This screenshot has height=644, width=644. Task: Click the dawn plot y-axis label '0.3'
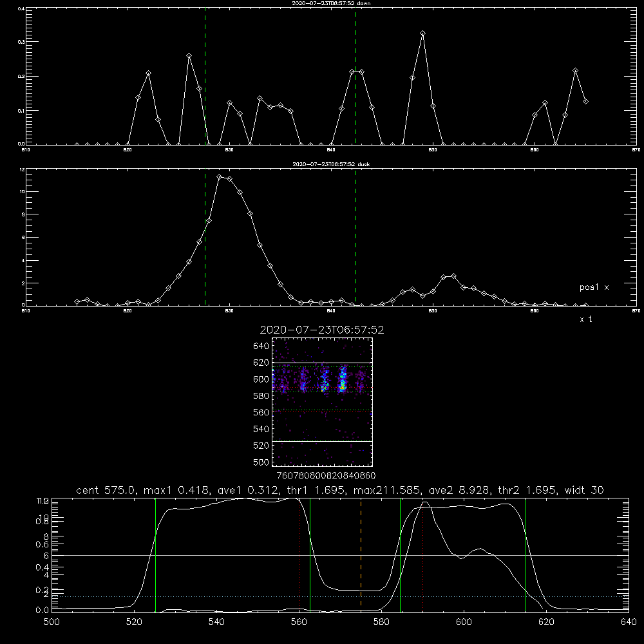tap(21, 42)
